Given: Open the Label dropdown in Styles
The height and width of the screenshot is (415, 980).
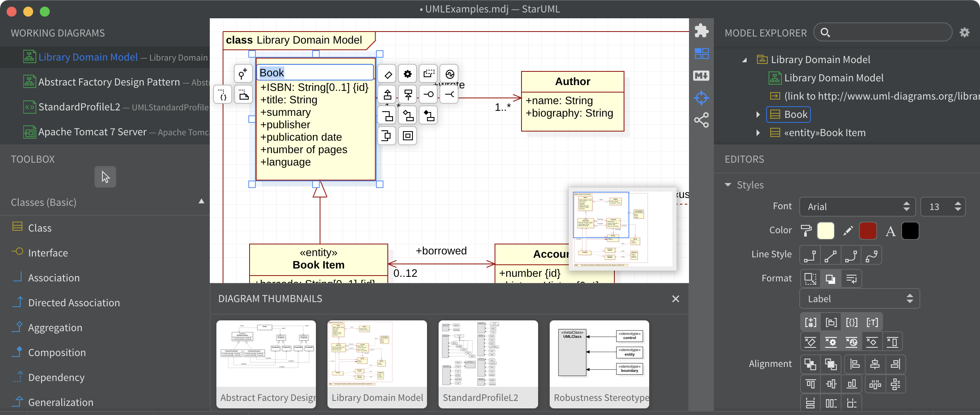Looking at the screenshot, I should pos(859,298).
